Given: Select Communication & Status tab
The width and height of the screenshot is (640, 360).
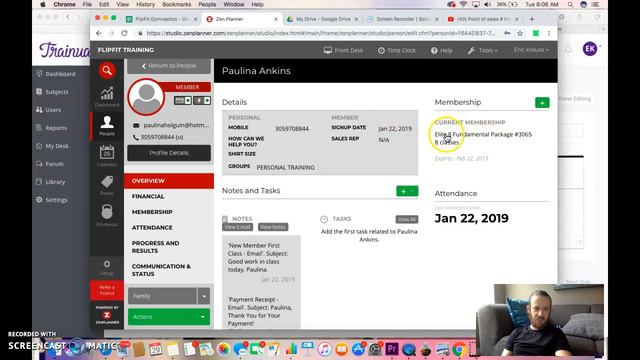Looking at the screenshot, I should (161, 270).
